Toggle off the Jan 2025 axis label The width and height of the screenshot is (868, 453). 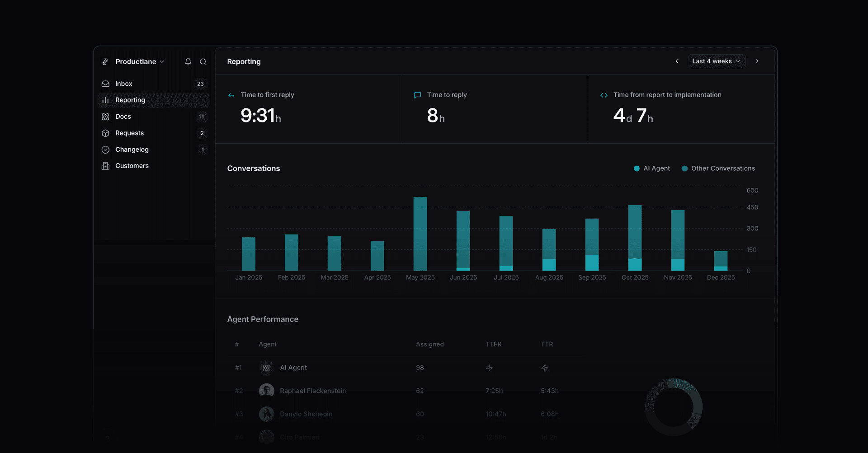[x=249, y=277]
